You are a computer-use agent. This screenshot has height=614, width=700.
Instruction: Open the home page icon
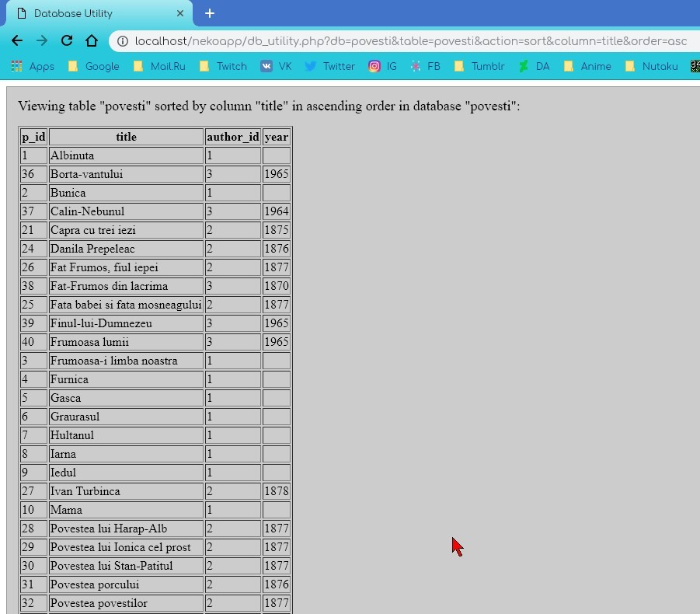92,40
